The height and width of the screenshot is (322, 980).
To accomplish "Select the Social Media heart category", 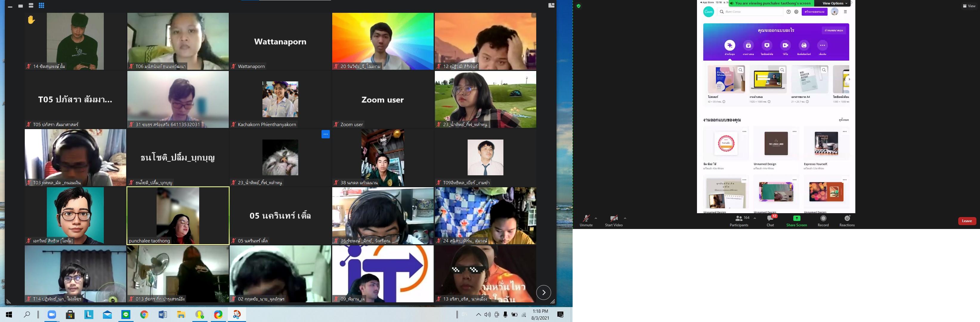I will [767, 45].
